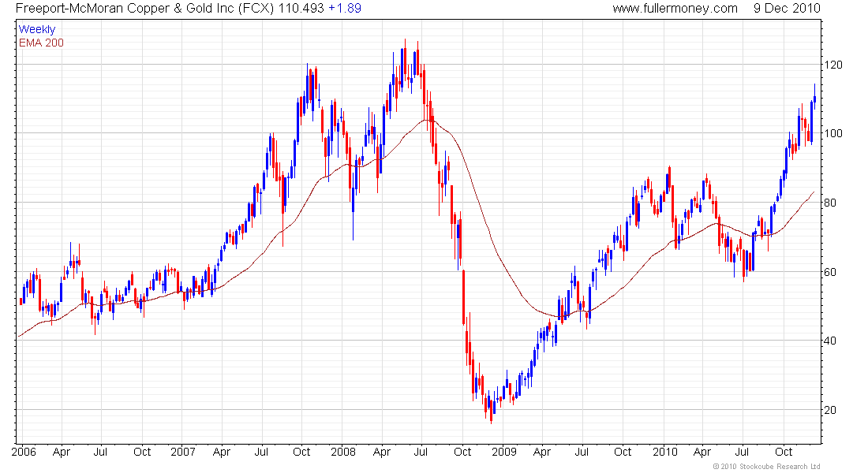
Task: Click the Jul label following 2010
Action: pyautogui.click(x=742, y=452)
